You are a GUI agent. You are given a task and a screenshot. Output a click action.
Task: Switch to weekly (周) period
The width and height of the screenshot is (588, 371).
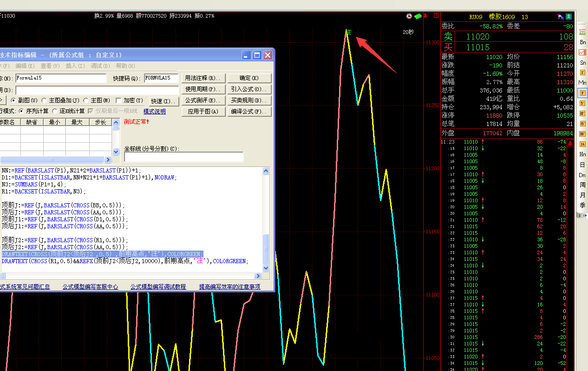pyautogui.click(x=582, y=185)
